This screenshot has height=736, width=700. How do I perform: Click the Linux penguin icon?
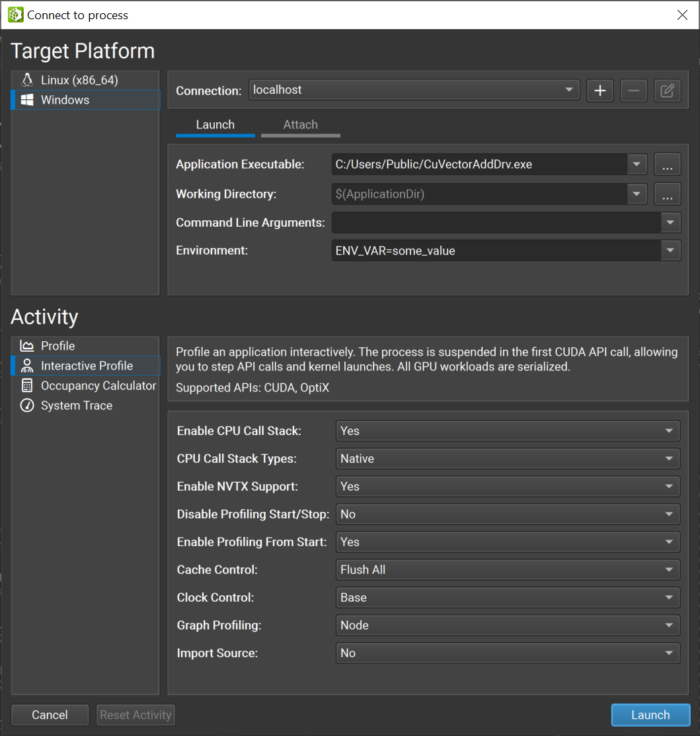tap(27, 80)
